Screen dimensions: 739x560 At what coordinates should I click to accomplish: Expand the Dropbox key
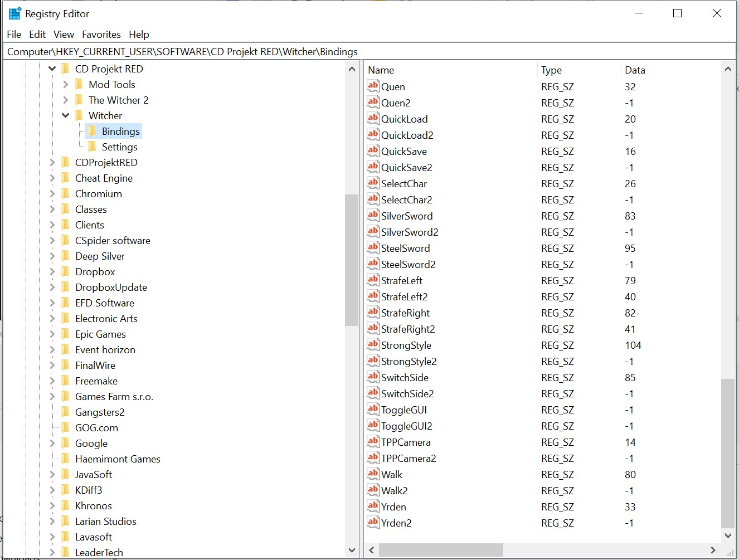(52, 271)
